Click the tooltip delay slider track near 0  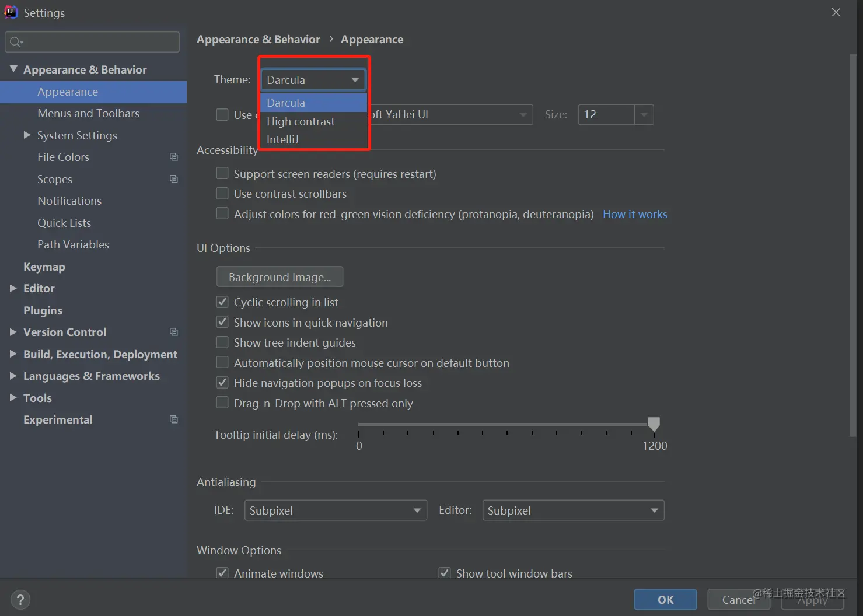click(x=361, y=424)
